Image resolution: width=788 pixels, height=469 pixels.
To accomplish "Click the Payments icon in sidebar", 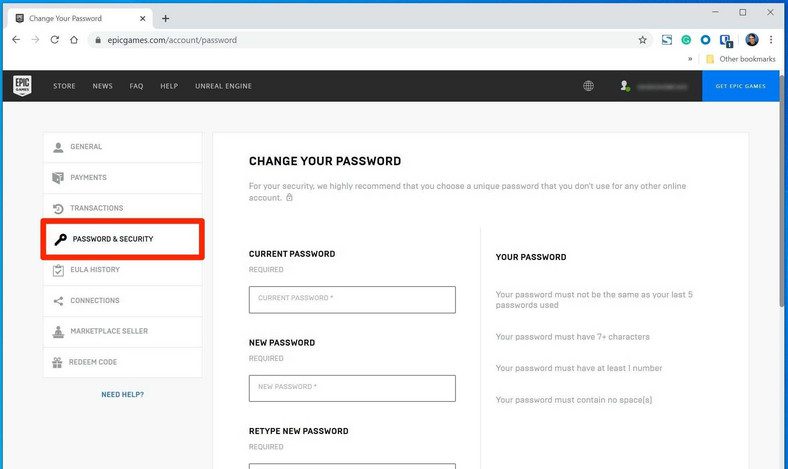I will (x=58, y=178).
